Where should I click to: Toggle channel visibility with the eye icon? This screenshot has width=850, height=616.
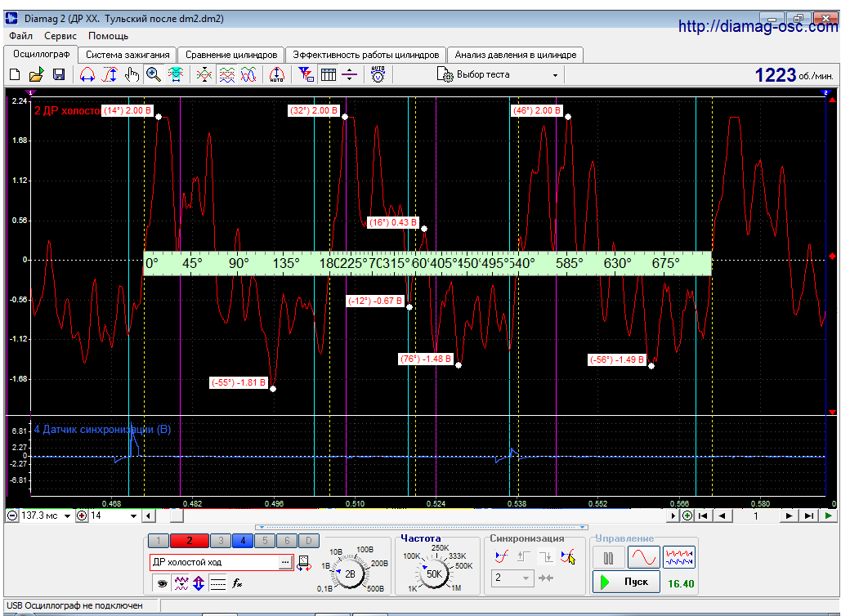tap(162, 583)
